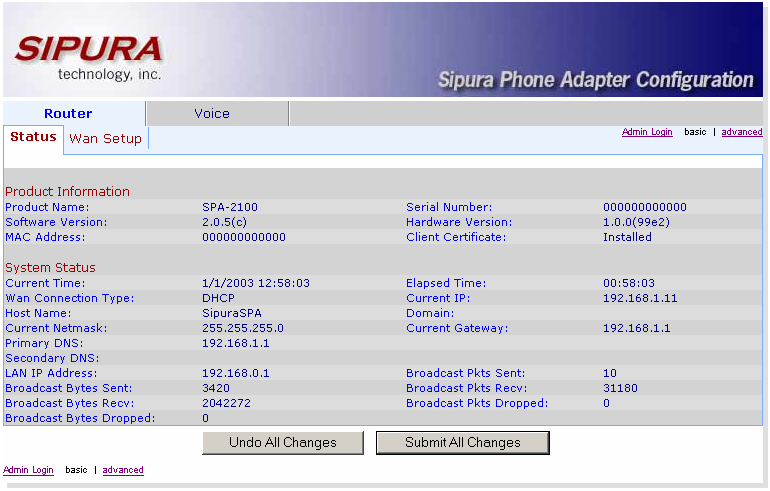The image size is (770, 491).
Task: Switch to the Voice tab
Action: pyautogui.click(x=217, y=113)
